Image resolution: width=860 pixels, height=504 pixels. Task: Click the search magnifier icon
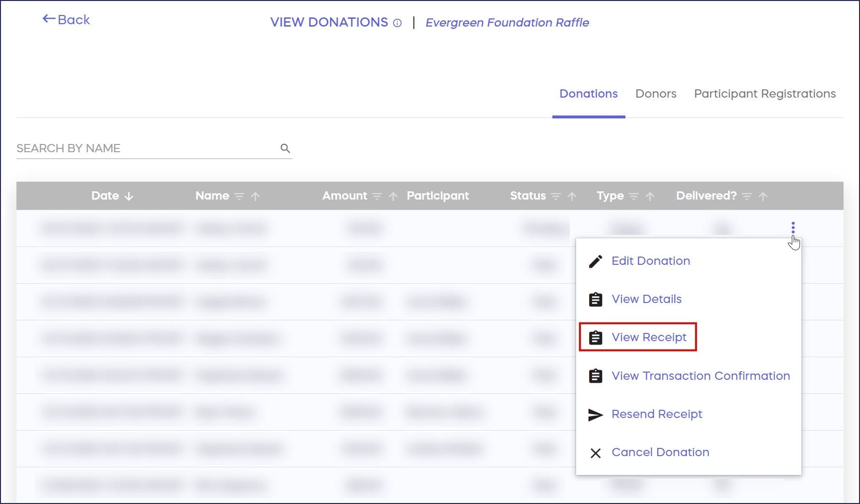tap(285, 148)
